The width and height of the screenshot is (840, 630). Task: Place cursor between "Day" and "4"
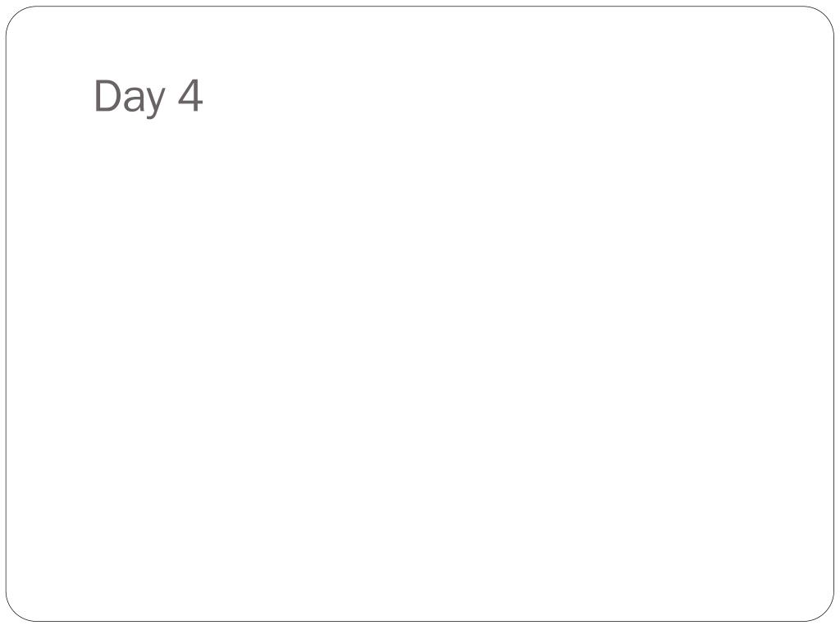click(172, 97)
